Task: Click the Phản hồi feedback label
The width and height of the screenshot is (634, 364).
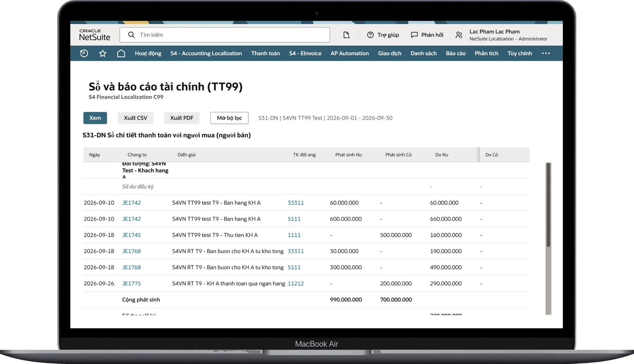Action: (432, 35)
